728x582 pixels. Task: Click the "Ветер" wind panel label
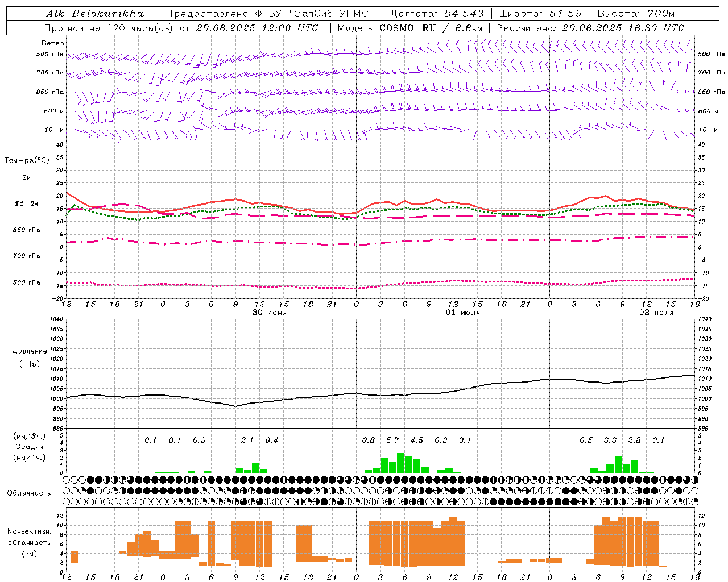click(x=53, y=43)
